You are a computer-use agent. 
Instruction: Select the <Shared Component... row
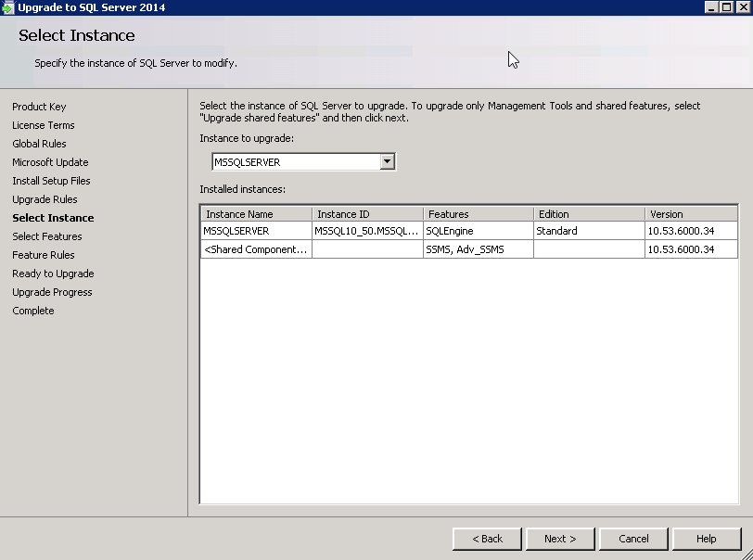[x=469, y=249]
